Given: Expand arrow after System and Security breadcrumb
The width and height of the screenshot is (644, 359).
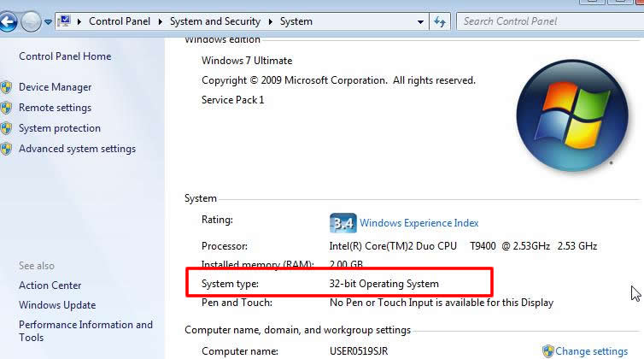Looking at the screenshot, I should click(x=270, y=21).
